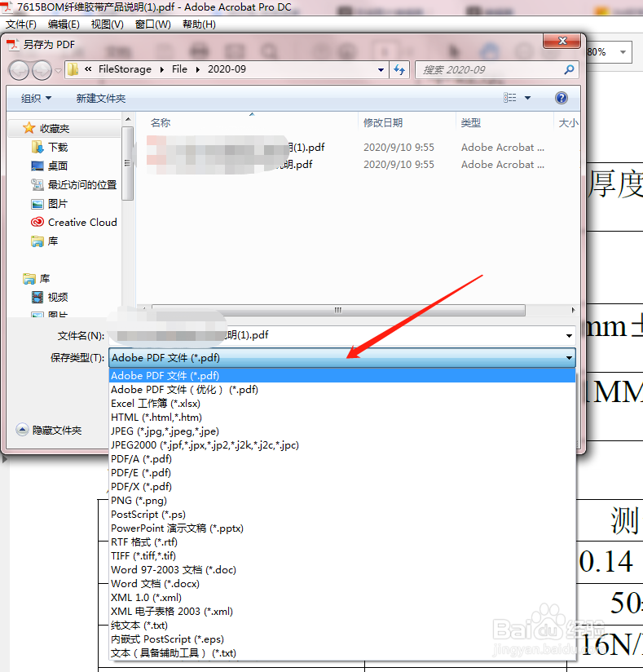Click the 新建文件夹 button
Viewport: 643px width, 672px height.
click(x=101, y=98)
